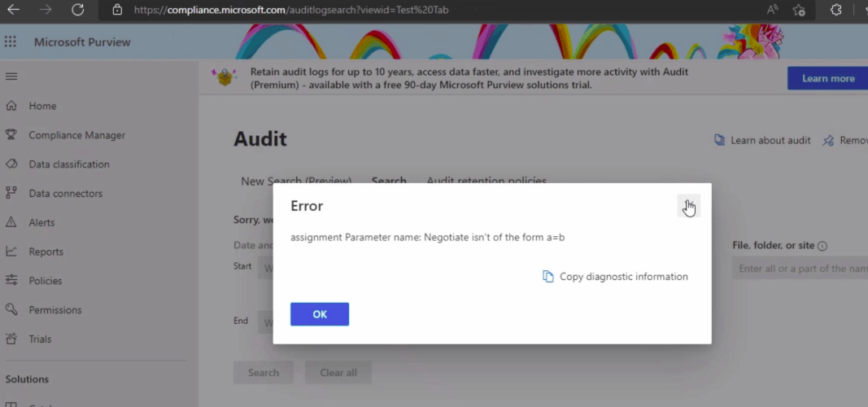Click OK in the Error dialog
The image size is (868, 407).
[320, 314]
